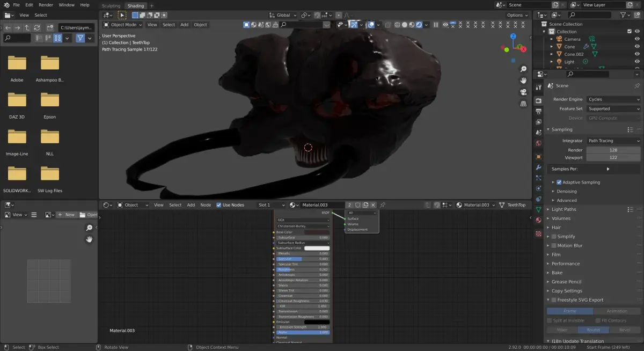Enable the Freestyle SVG Export checkbox
Screen dimensions: 644x351
click(553, 300)
